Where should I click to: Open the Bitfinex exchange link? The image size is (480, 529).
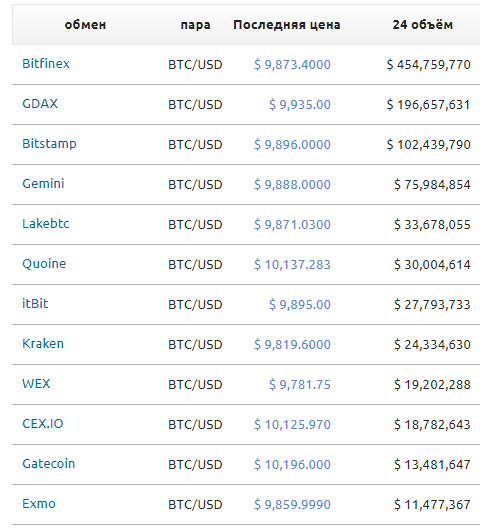coord(46,64)
